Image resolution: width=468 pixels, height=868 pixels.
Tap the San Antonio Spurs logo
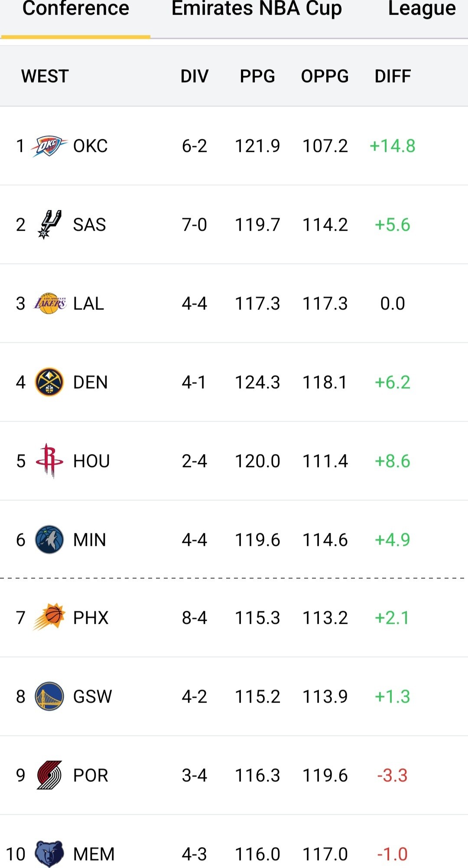(x=49, y=225)
